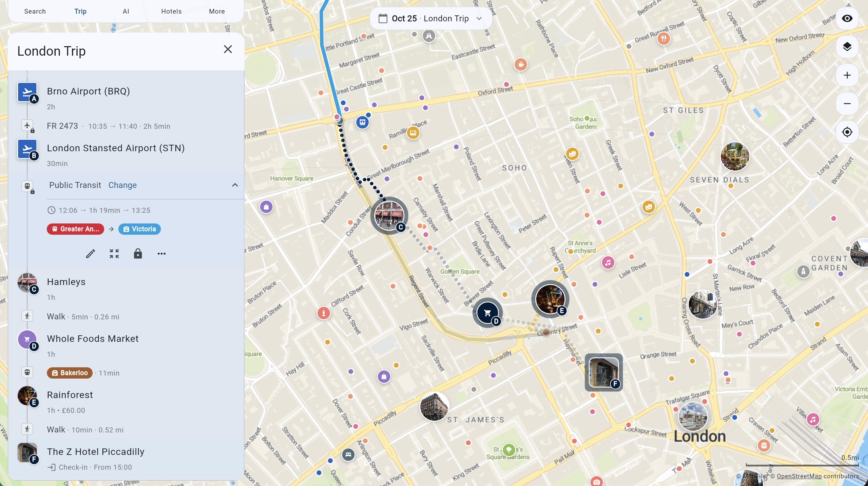The width and height of the screenshot is (868, 486).
Task: Close the London Trip panel
Action: pyautogui.click(x=228, y=49)
